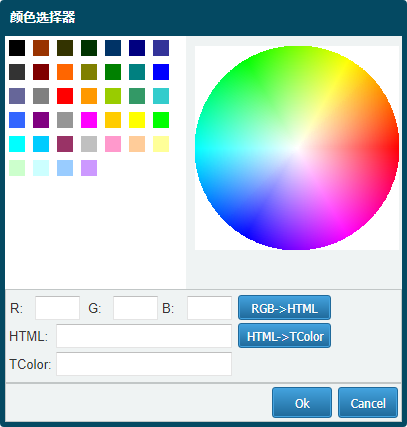Screen dimensions: 407x427
Task: Click the TColor text field
Action: [x=144, y=364]
